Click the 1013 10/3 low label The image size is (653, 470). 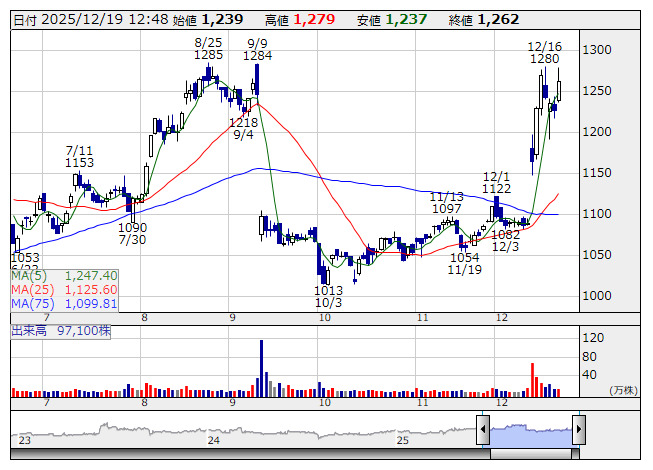click(329, 296)
